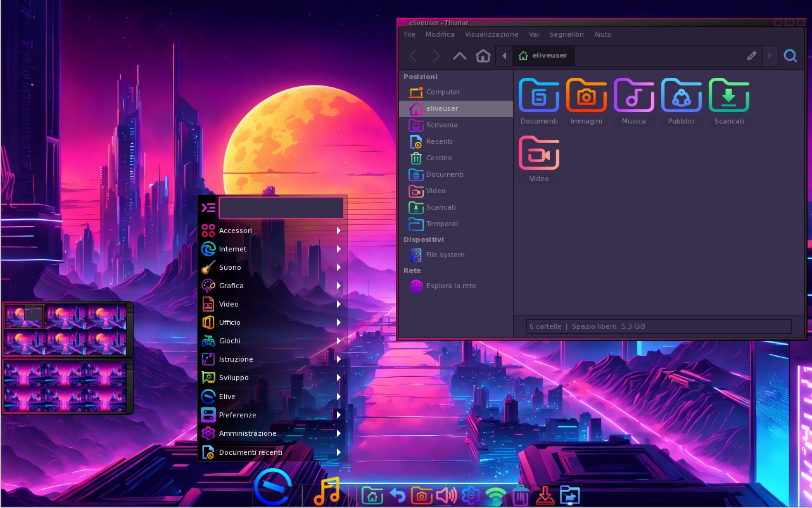Click the Wi-Fi icon in the dock

pos(495,495)
